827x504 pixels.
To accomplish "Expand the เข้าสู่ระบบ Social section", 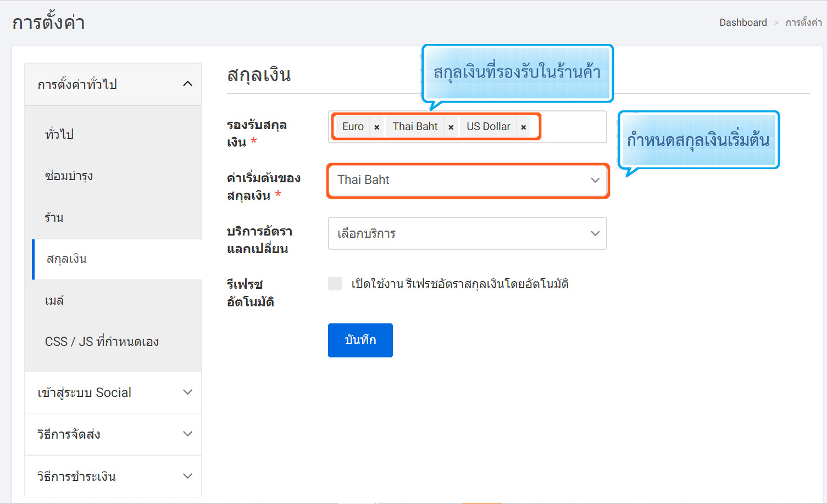I will coord(113,393).
